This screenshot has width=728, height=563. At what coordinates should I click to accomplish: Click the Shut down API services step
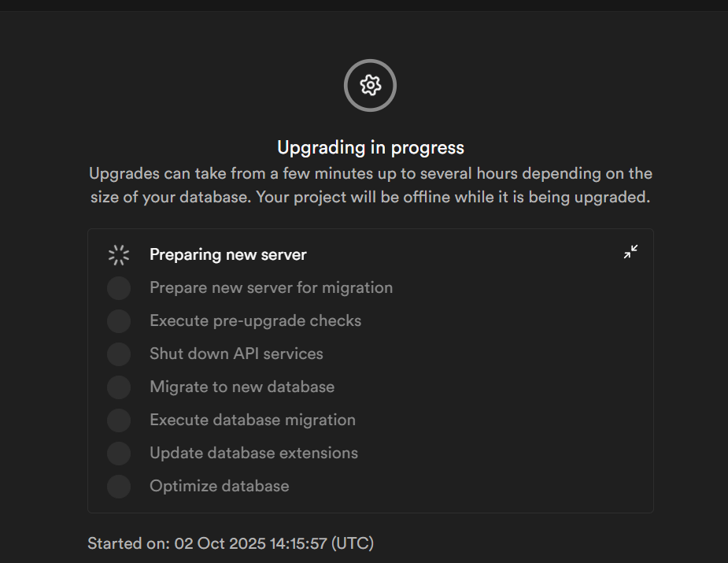click(236, 354)
